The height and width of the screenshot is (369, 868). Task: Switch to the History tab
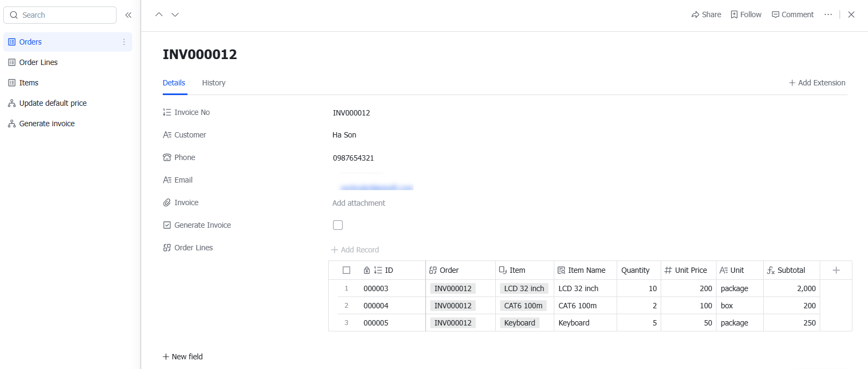point(214,83)
